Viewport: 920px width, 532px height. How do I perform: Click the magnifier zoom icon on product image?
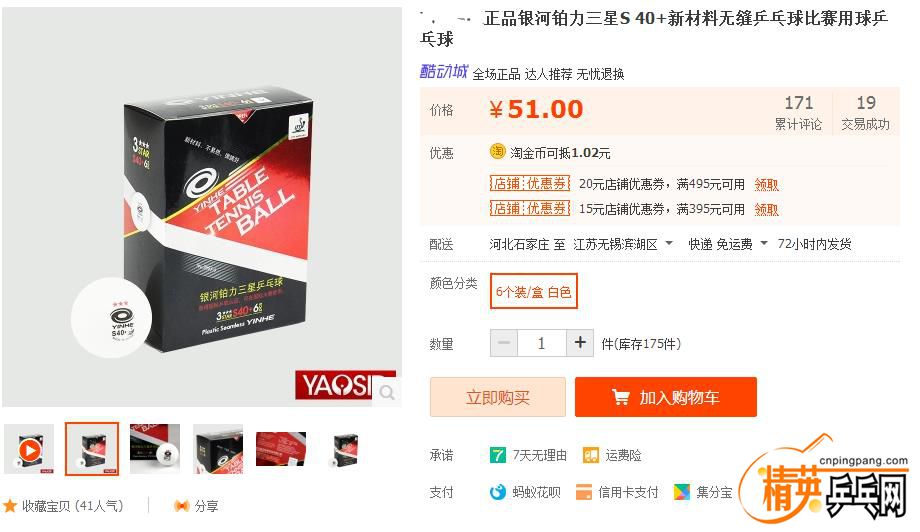click(387, 392)
